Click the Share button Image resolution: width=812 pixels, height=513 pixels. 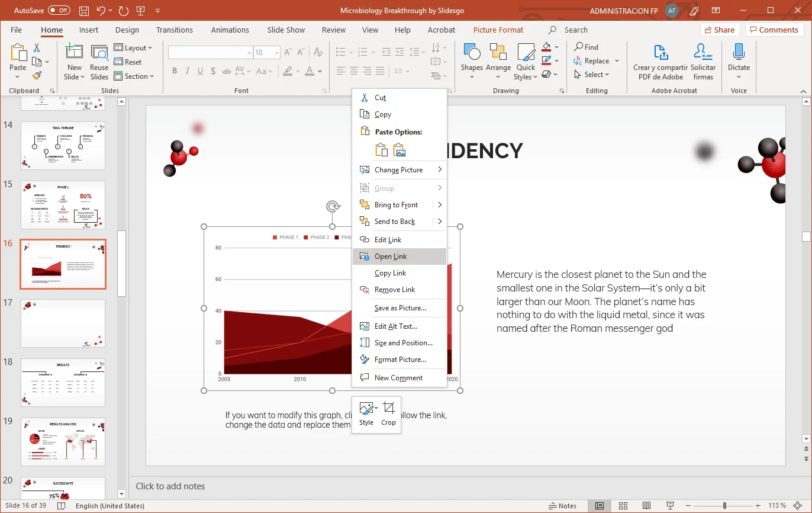click(719, 30)
